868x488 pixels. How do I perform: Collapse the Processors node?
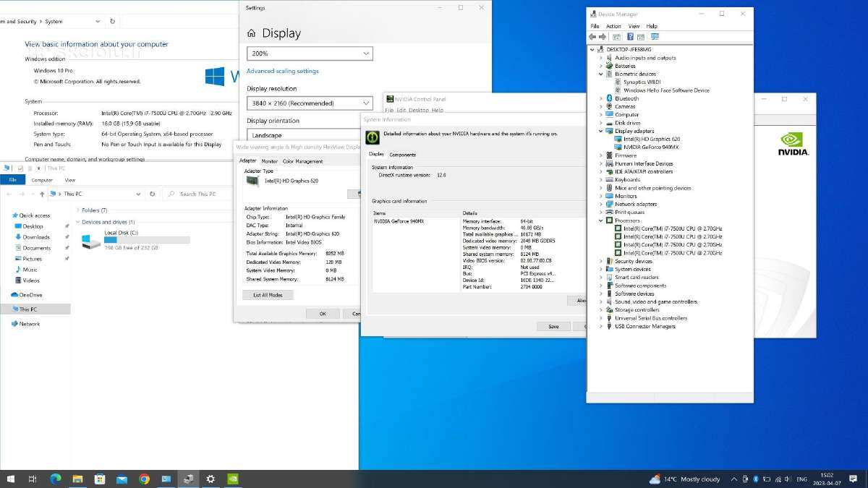601,221
